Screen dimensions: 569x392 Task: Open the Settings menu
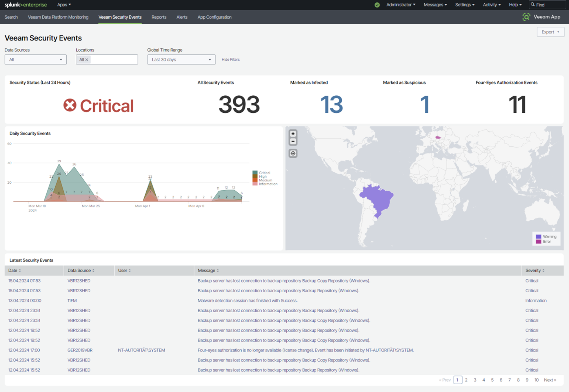tap(465, 5)
